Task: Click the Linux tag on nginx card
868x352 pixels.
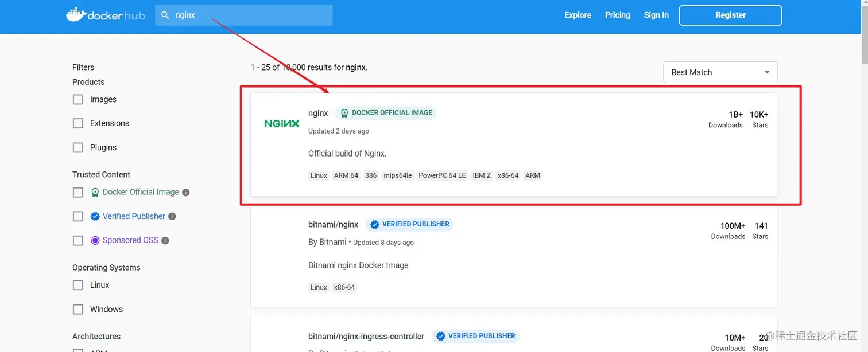Action: pos(319,175)
